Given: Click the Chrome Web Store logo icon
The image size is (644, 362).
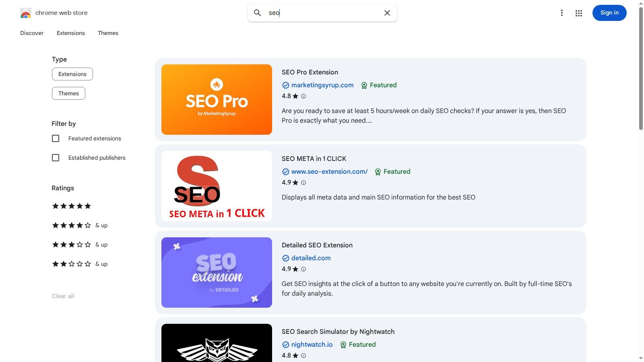Looking at the screenshot, I should [x=25, y=13].
